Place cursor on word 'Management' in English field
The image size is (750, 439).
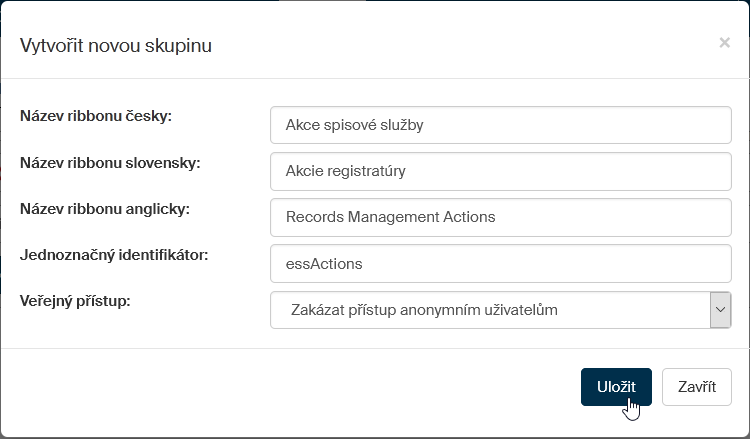pos(388,217)
